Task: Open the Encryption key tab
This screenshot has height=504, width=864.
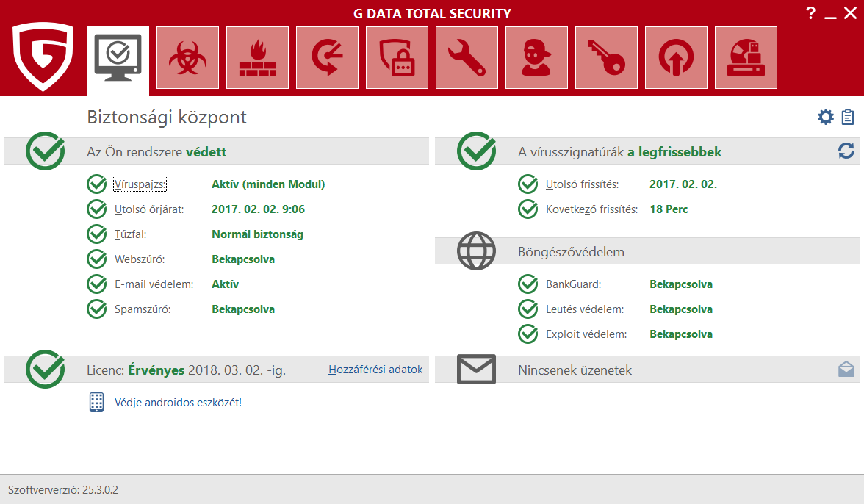Action: pyautogui.click(x=607, y=58)
